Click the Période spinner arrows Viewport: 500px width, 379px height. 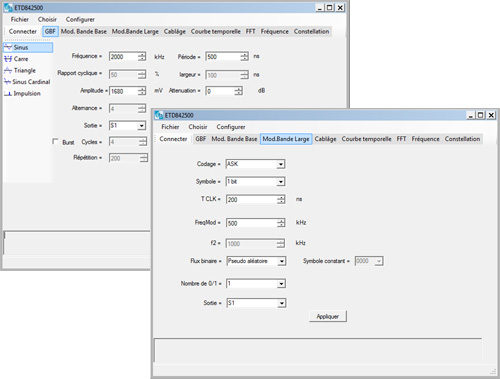pos(244,57)
